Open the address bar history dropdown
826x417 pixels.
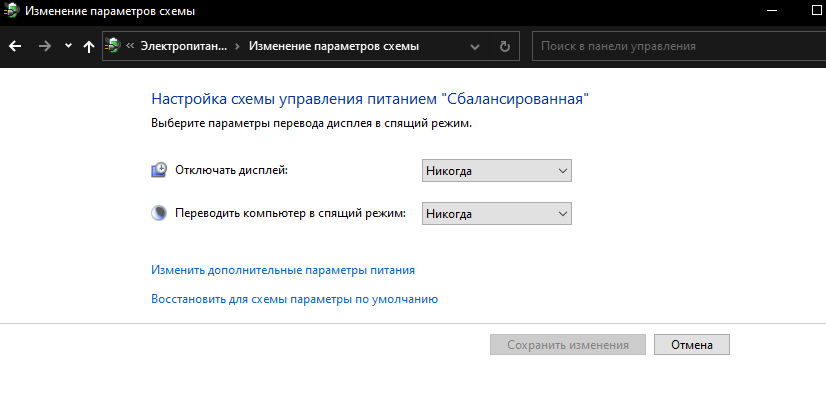pyautogui.click(x=475, y=46)
